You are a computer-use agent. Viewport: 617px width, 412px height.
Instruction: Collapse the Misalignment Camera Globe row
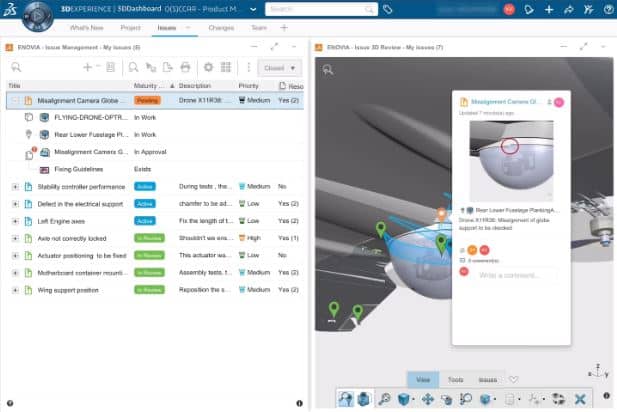[15, 100]
